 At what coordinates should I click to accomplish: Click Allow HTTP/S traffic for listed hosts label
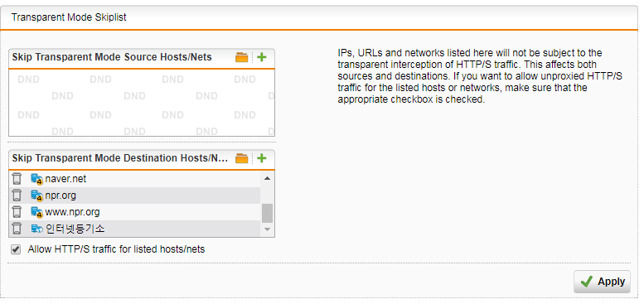(x=116, y=249)
